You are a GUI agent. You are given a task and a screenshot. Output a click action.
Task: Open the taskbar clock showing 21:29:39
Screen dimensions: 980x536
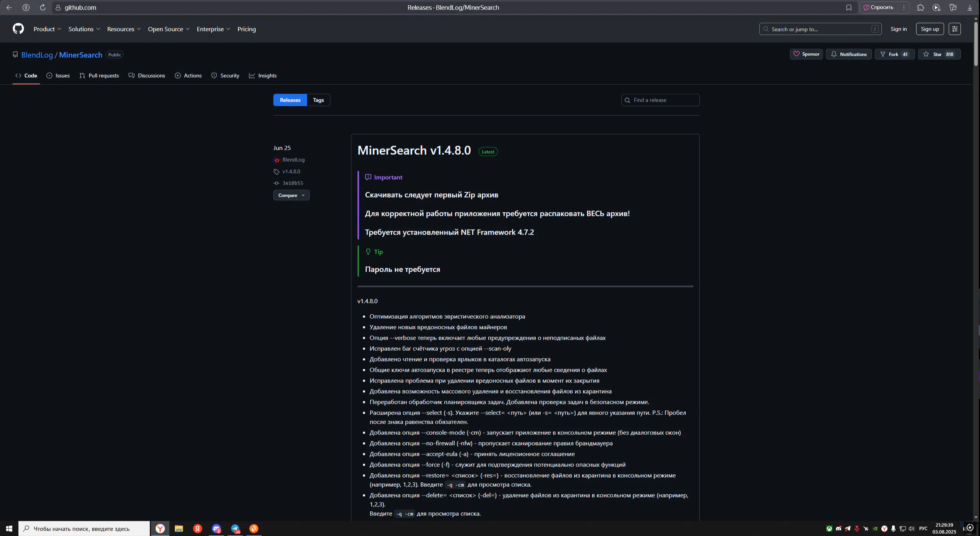[x=944, y=529]
